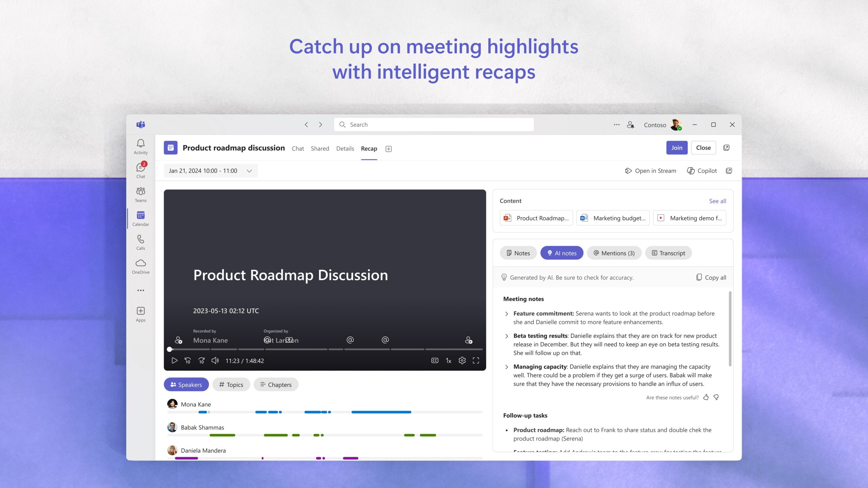This screenshot has height=488, width=868.
Task: Switch to the Topics view pill
Action: (x=231, y=385)
